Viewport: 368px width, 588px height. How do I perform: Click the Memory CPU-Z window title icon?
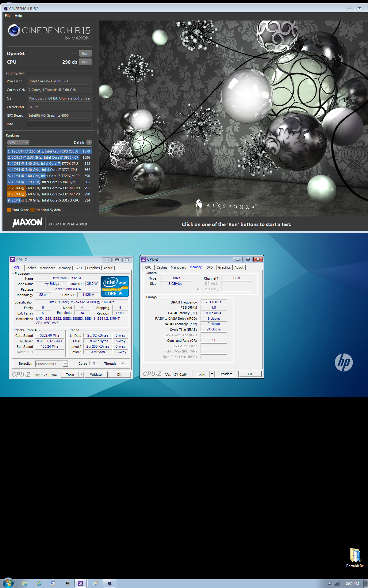click(144, 259)
